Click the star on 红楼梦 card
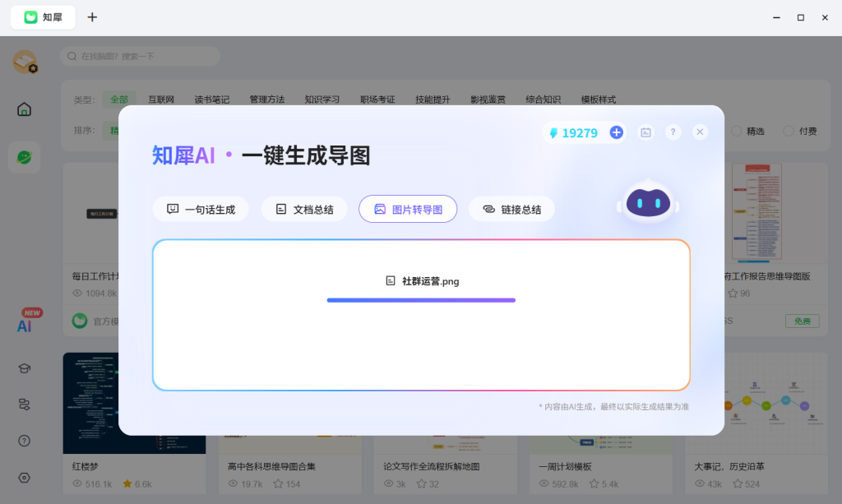 click(x=127, y=483)
